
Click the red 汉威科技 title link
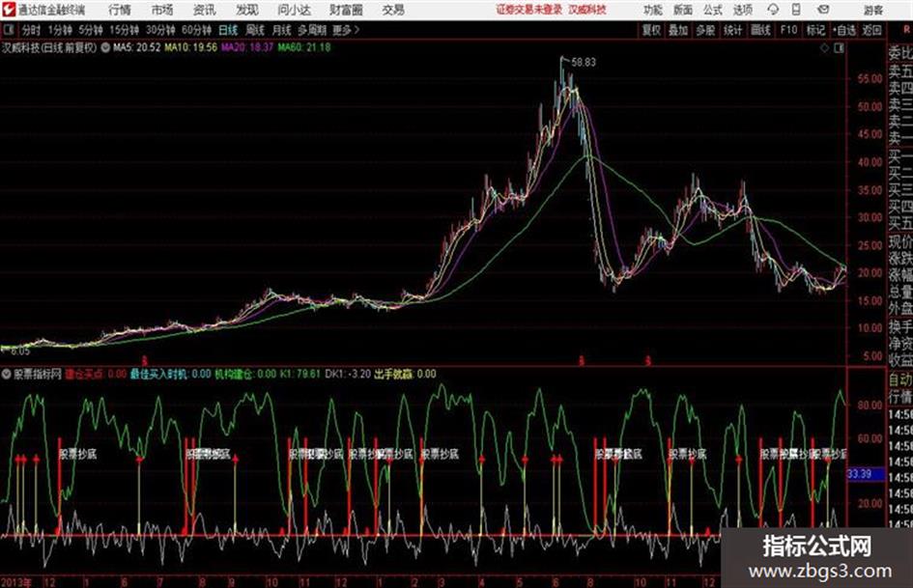[587, 10]
